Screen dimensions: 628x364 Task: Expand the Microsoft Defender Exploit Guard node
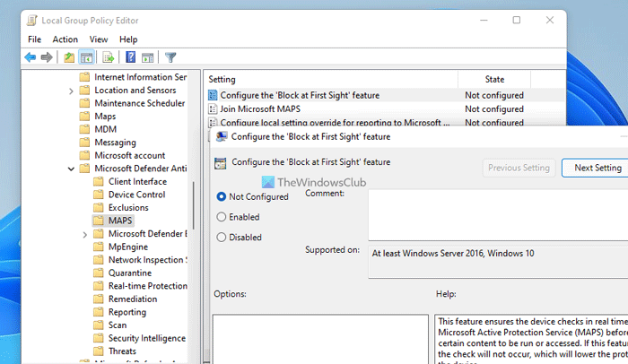(x=84, y=234)
